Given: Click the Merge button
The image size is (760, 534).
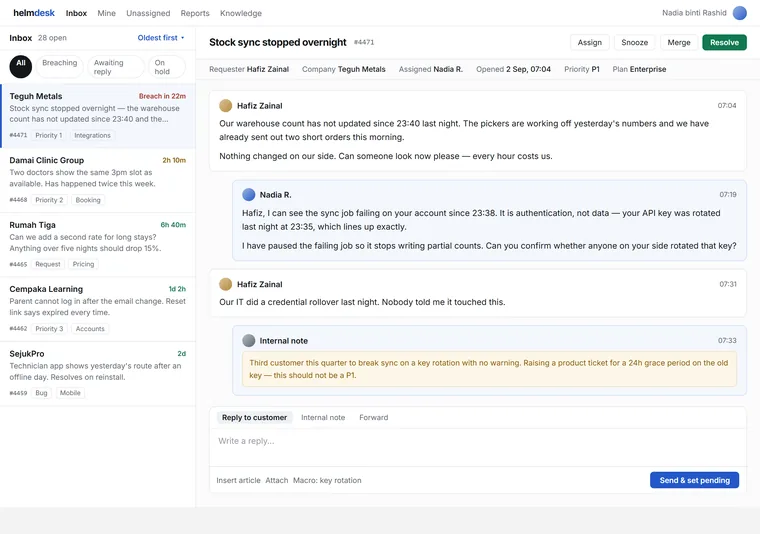Looking at the screenshot, I should (679, 43).
